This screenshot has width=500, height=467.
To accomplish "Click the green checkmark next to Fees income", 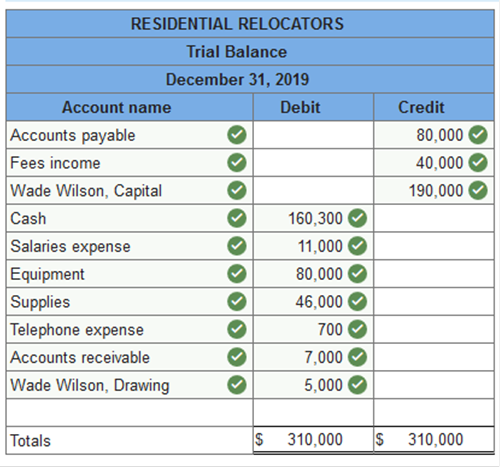I will coord(237,163).
